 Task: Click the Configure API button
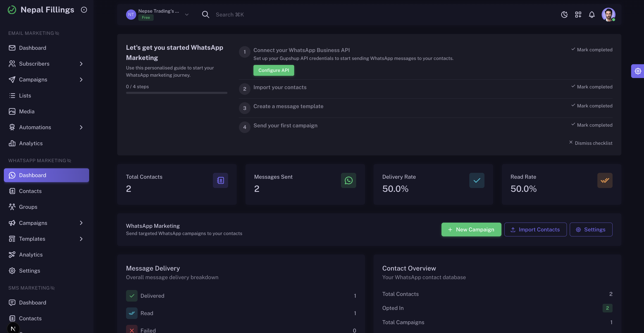coord(274,70)
